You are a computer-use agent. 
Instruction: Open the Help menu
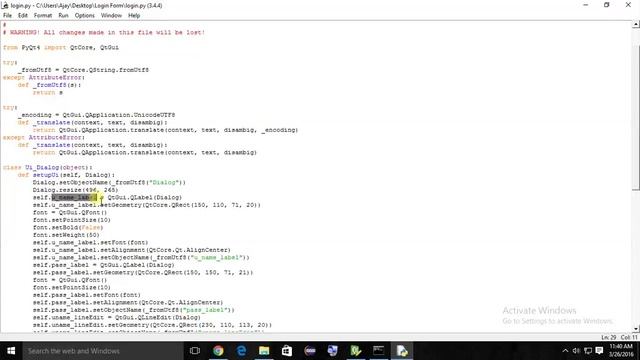[x=134, y=16]
